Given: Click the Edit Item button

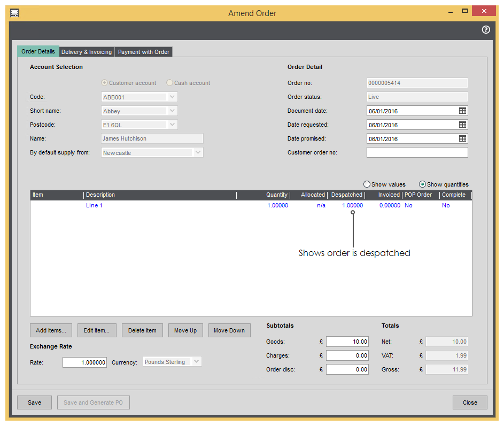Looking at the screenshot, I should coord(96,330).
